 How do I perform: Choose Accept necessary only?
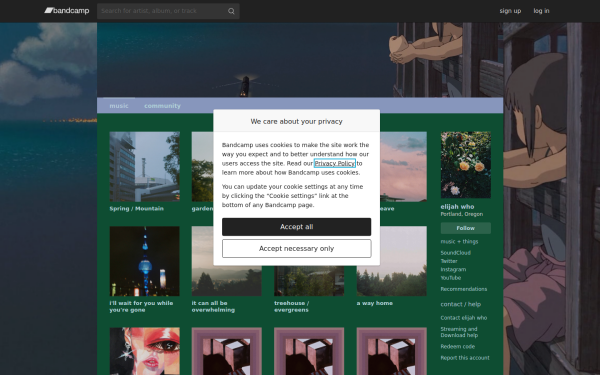(297, 249)
